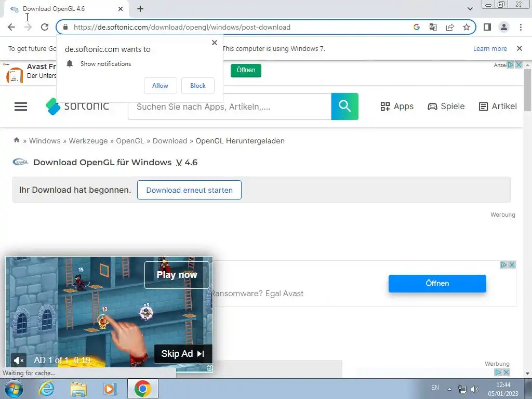
Task: Click the EN language indicator
Action: coord(435,388)
